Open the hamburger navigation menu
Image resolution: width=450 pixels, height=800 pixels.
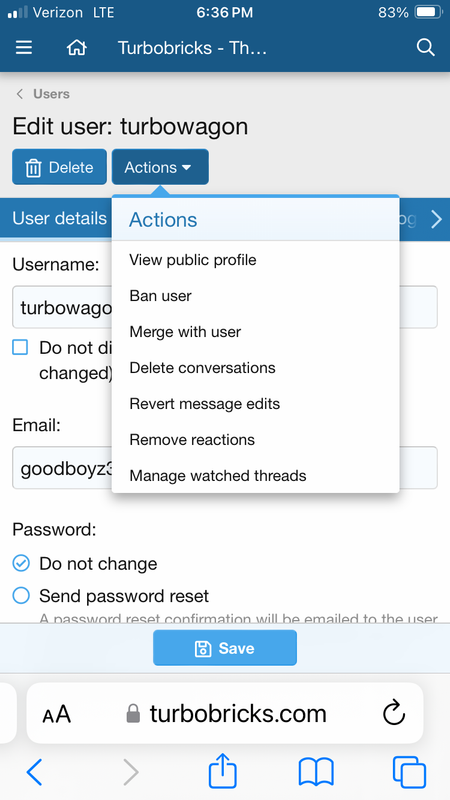(24, 48)
